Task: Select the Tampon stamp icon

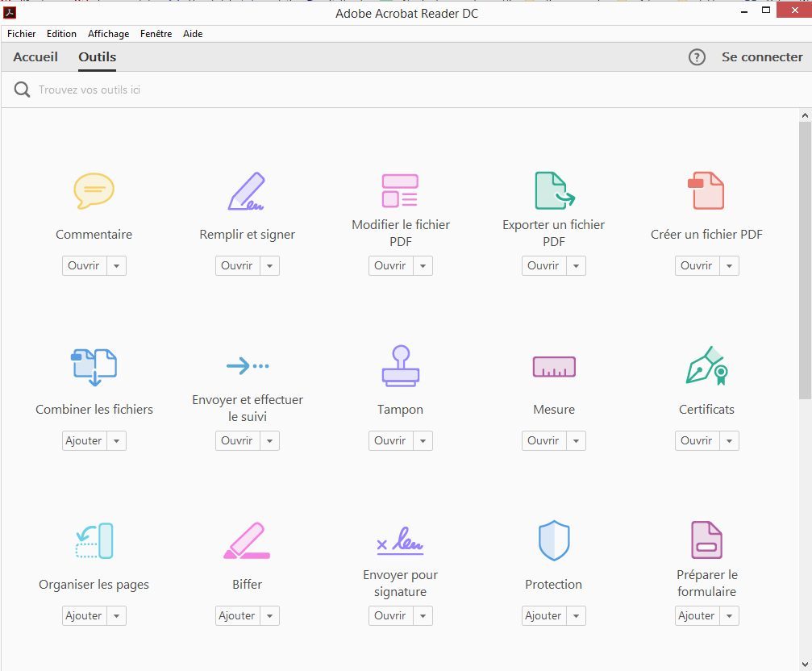Action: 400,365
